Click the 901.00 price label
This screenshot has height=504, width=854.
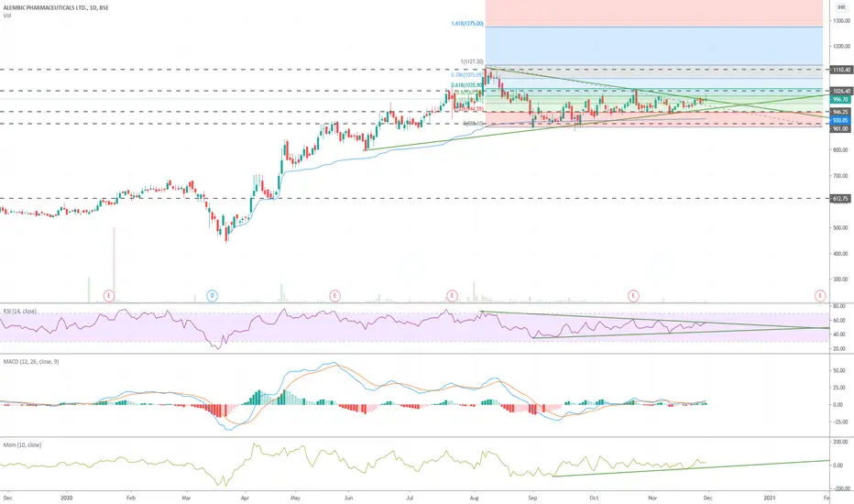click(x=841, y=128)
